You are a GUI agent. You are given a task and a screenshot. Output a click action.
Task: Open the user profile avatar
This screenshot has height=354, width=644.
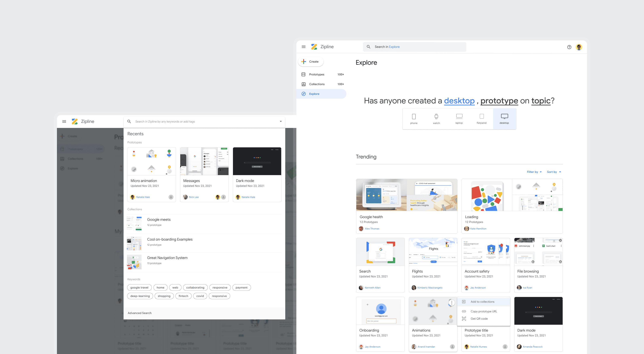pyautogui.click(x=579, y=47)
